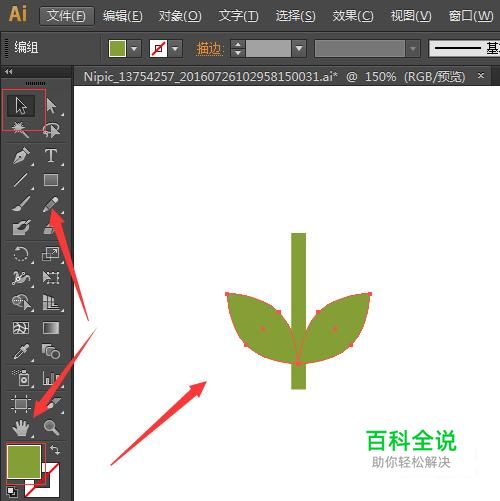Select the Pen tool

pos(21,155)
